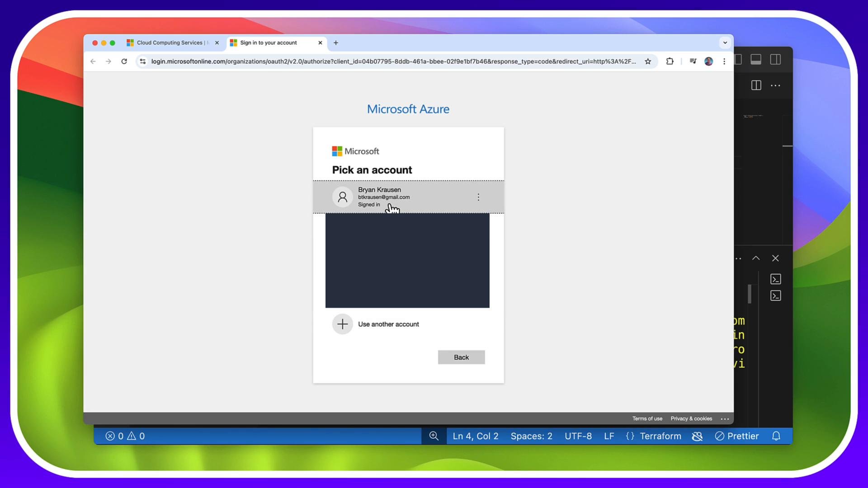Open the media controls icon
This screenshot has width=868, height=488.
point(693,61)
